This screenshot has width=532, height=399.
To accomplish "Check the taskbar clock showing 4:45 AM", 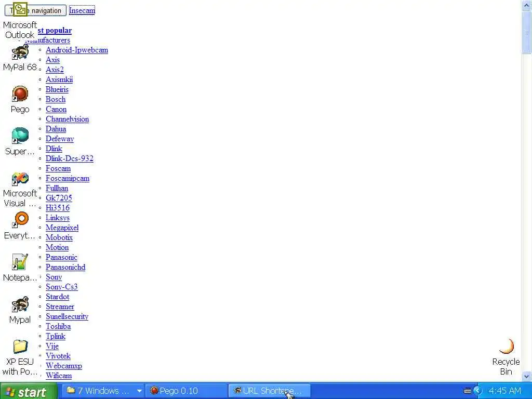I will 505,391.
